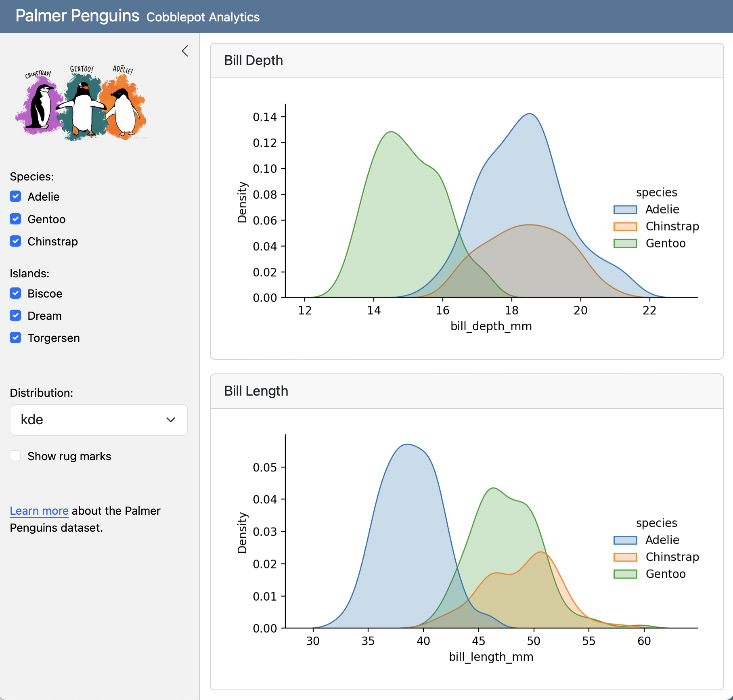Select the Bill Depth card header

click(253, 60)
